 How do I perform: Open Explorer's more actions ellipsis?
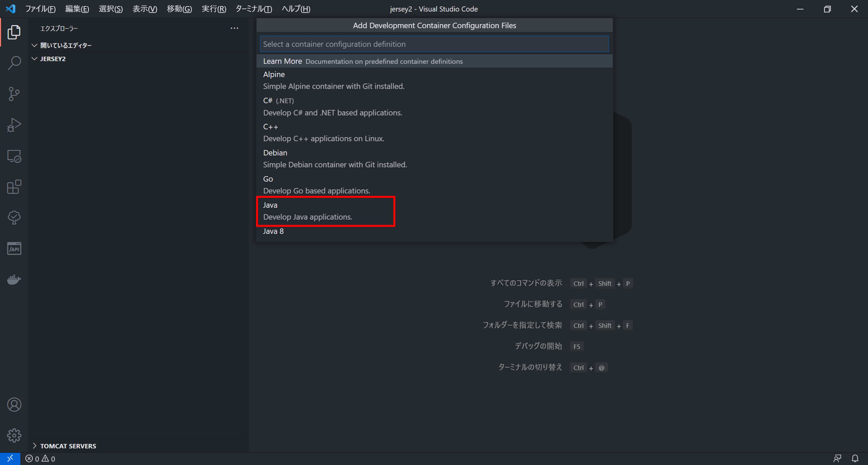tap(234, 28)
